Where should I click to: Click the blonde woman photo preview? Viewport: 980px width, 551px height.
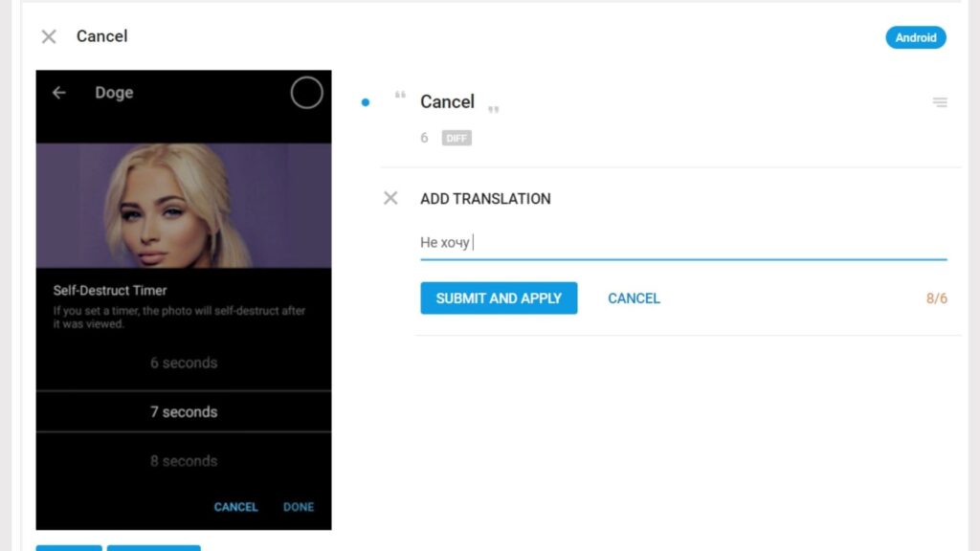(184, 205)
